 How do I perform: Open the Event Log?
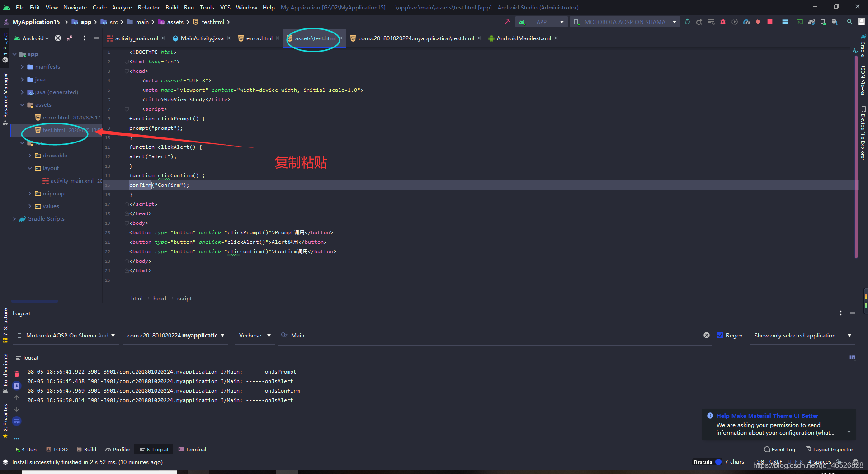(x=779, y=450)
